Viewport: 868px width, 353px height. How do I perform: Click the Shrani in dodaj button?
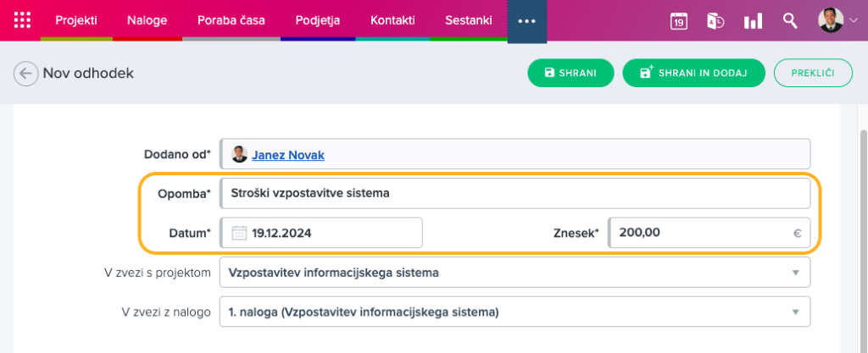(x=693, y=74)
